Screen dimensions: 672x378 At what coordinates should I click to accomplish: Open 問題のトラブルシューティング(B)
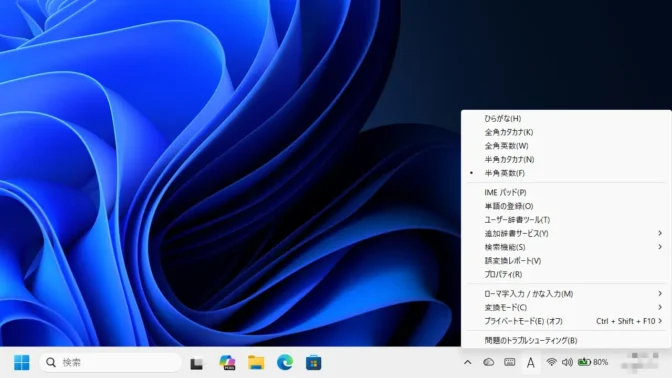pos(566,341)
